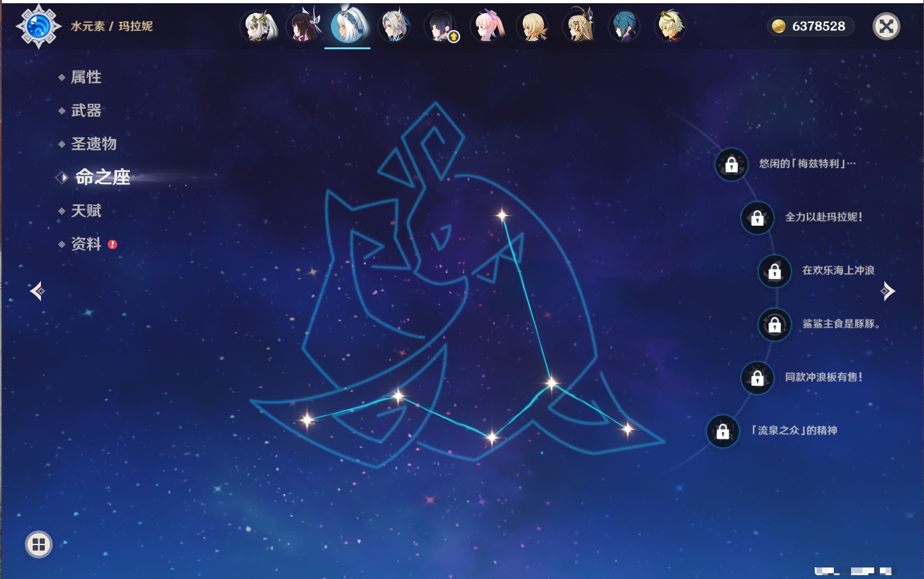Go to the previous character with left arrow

point(37,291)
